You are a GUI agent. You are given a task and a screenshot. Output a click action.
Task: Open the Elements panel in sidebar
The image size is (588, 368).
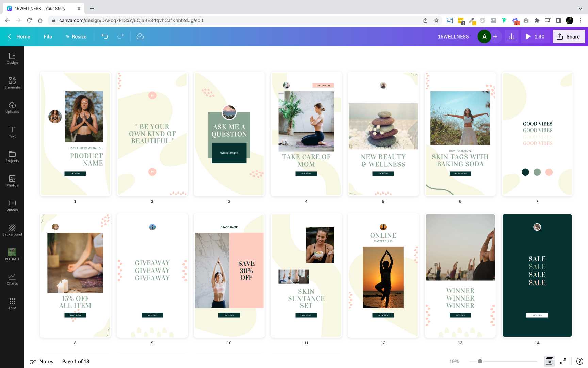pyautogui.click(x=12, y=83)
